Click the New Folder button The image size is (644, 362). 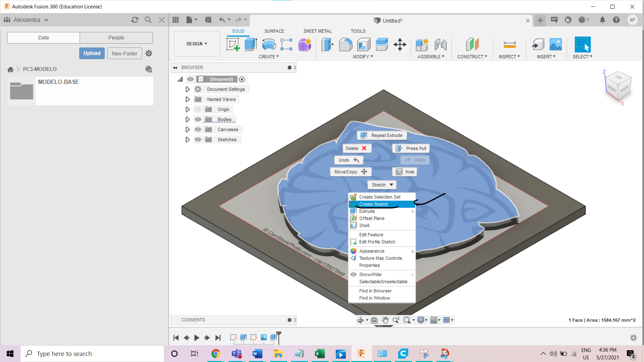point(124,54)
